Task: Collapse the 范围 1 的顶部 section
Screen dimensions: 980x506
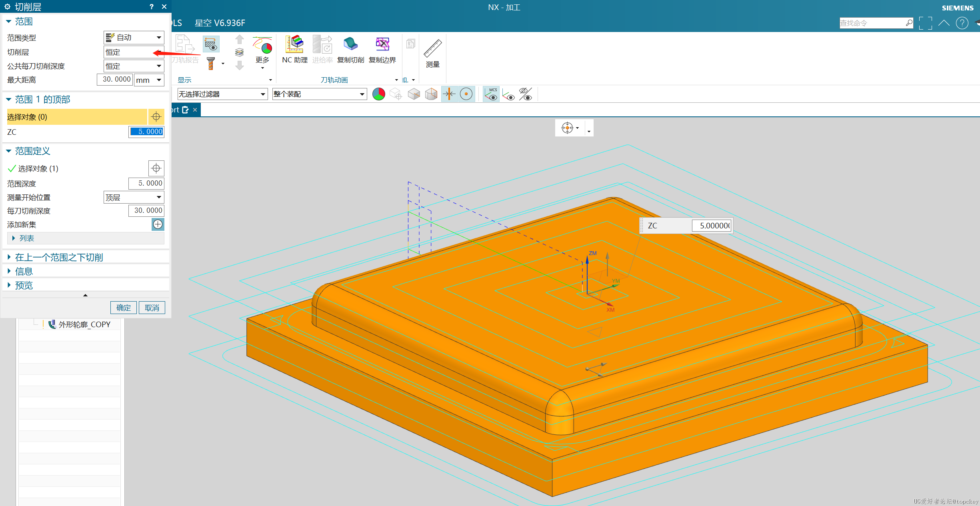Action: (8, 99)
